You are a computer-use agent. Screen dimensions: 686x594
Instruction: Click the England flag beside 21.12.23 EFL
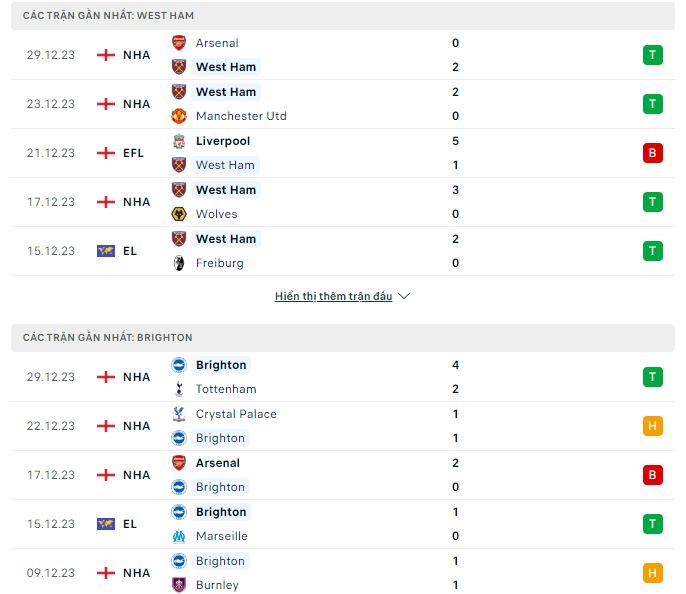click(106, 153)
